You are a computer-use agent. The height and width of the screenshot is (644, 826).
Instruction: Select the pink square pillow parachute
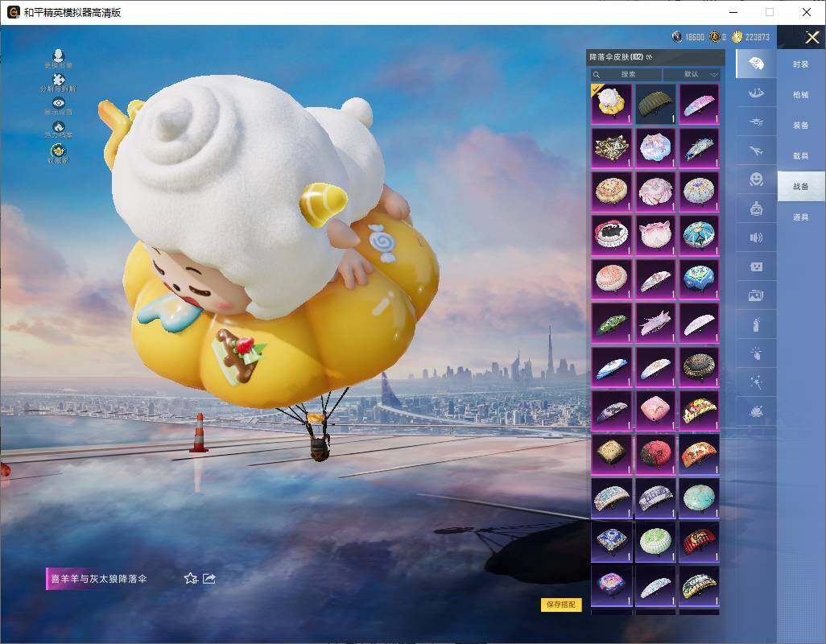point(655,411)
